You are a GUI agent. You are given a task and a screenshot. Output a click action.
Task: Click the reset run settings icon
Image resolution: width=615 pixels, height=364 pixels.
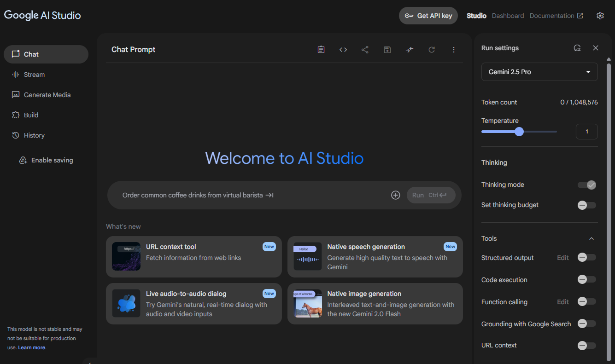point(577,48)
